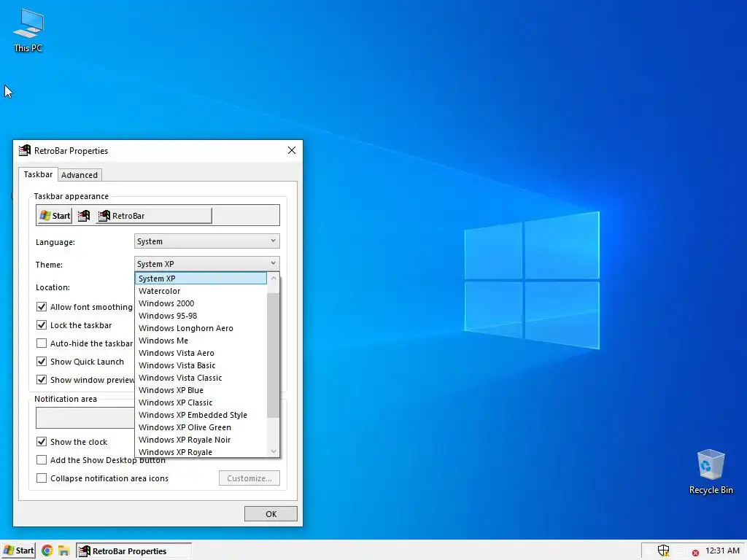Choose Windows 95-98 theme
This screenshot has width=747, height=560.
[201, 316]
